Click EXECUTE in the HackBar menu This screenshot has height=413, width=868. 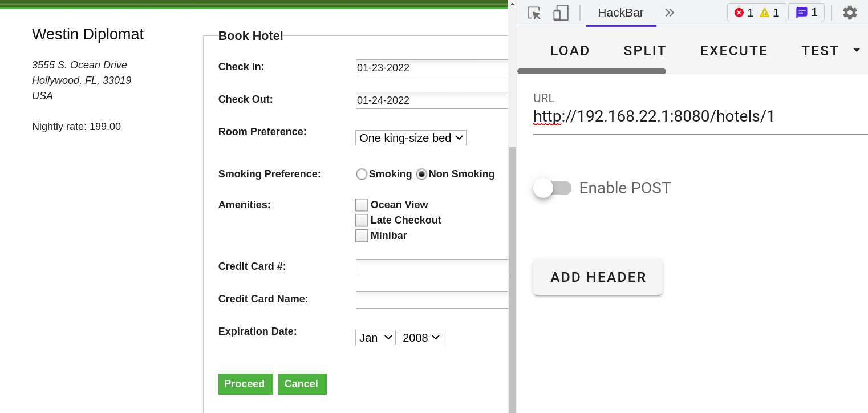coord(734,51)
